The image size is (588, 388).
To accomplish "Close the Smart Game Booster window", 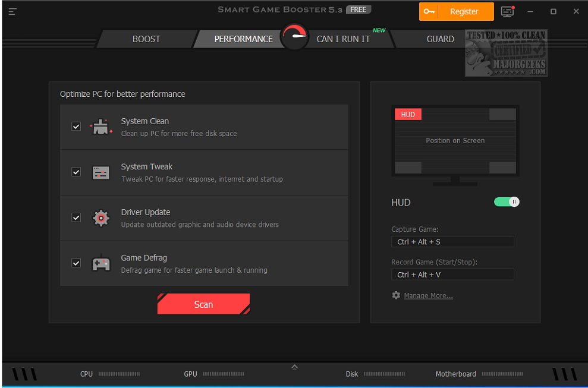I will pyautogui.click(x=576, y=12).
